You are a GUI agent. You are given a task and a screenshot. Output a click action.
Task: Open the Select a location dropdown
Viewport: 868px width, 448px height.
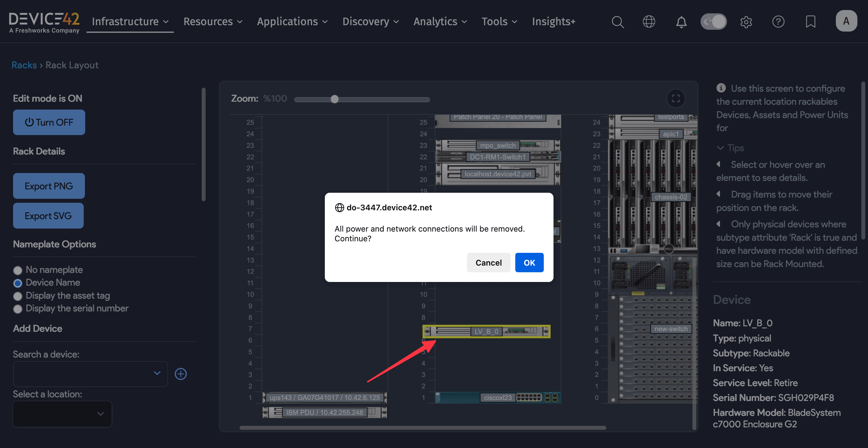pyautogui.click(x=62, y=414)
